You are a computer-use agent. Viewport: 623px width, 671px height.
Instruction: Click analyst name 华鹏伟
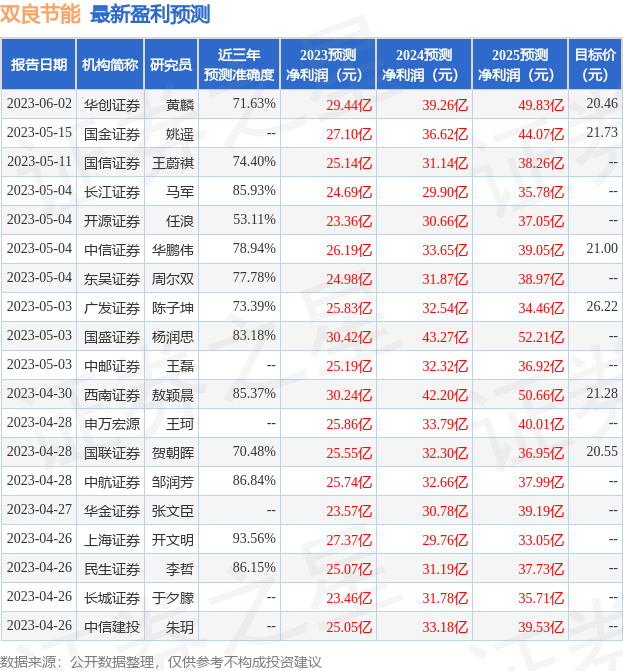tap(173, 250)
